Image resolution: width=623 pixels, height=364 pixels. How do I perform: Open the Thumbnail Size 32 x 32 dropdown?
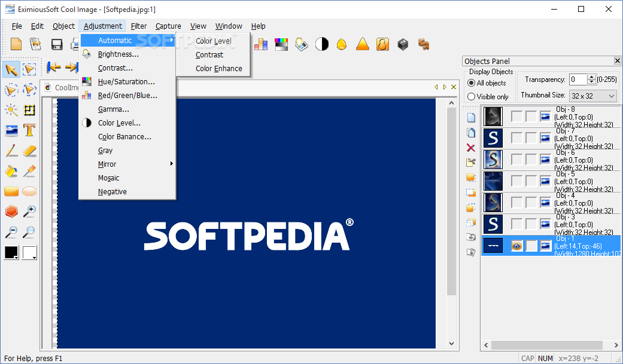[594, 96]
